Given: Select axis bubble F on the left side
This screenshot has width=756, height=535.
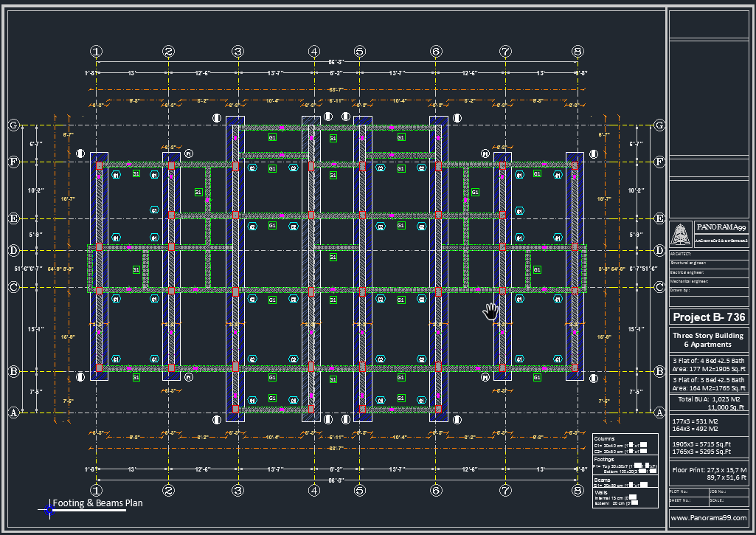Looking at the screenshot, I should 14,162.
